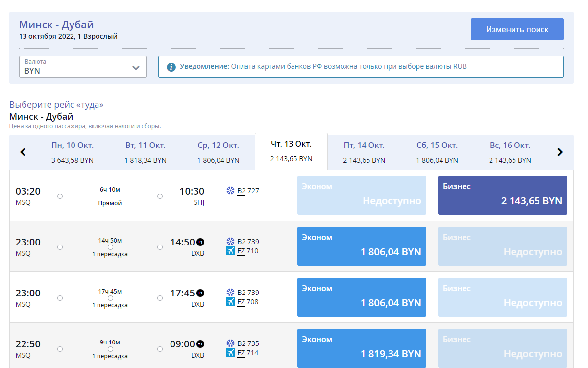Select Эконом fare on FZ 708 flight

(x=362, y=297)
